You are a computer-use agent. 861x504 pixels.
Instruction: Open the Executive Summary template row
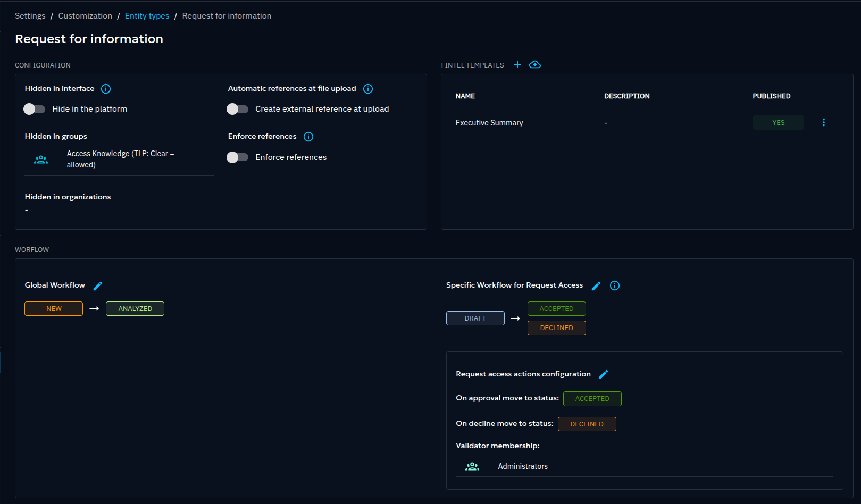coord(489,123)
